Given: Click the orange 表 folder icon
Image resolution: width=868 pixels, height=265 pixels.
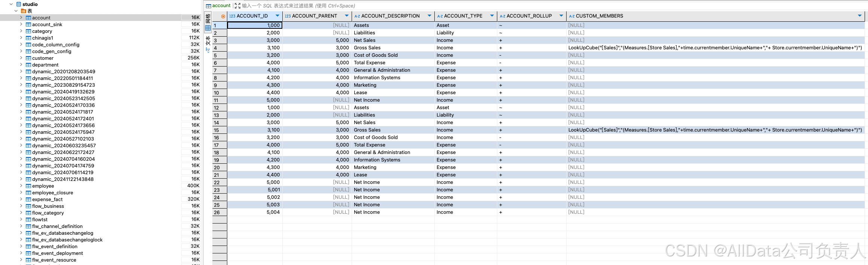Looking at the screenshot, I should (23, 11).
